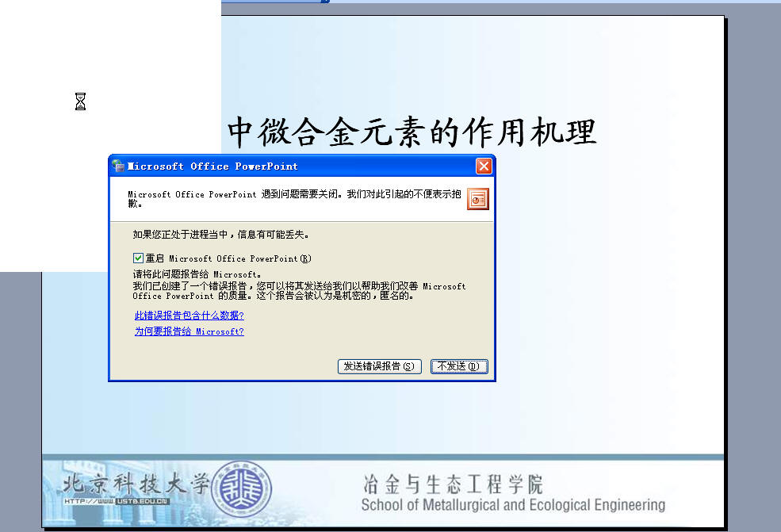Open link 为何要报告给 Microsoft?

(190, 331)
